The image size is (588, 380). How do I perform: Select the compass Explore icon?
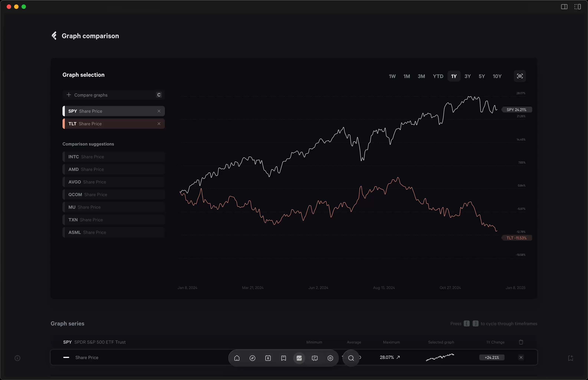(252, 358)
